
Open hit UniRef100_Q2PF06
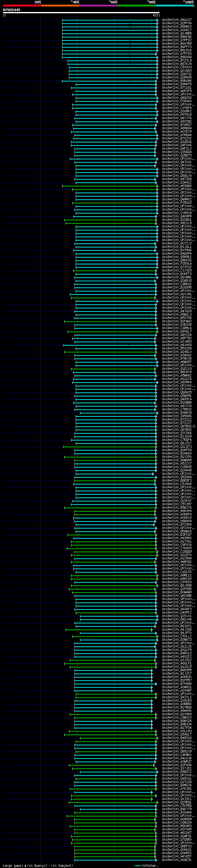point(177,23)
